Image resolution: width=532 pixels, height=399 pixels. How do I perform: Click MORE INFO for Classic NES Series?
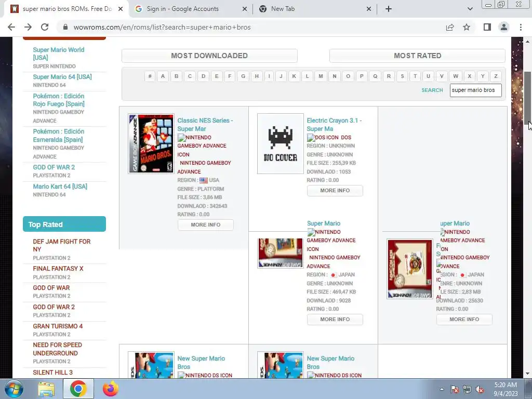point(206,224)
